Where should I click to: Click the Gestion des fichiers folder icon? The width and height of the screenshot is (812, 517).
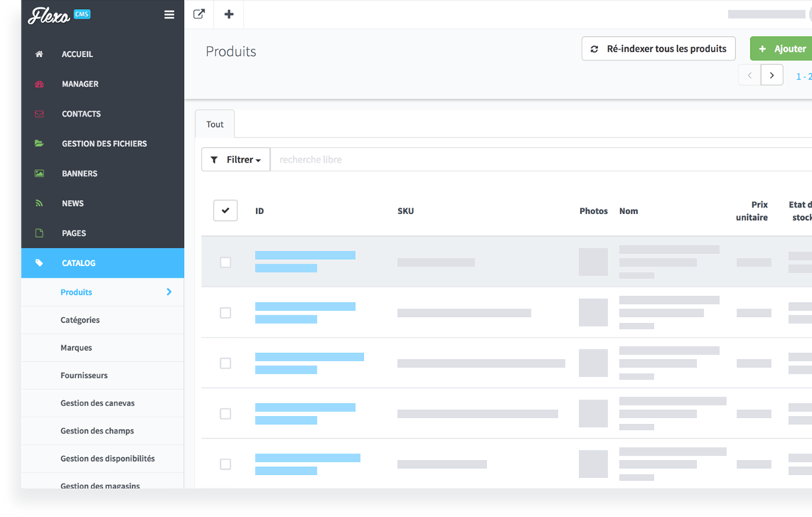click(39, 143)
